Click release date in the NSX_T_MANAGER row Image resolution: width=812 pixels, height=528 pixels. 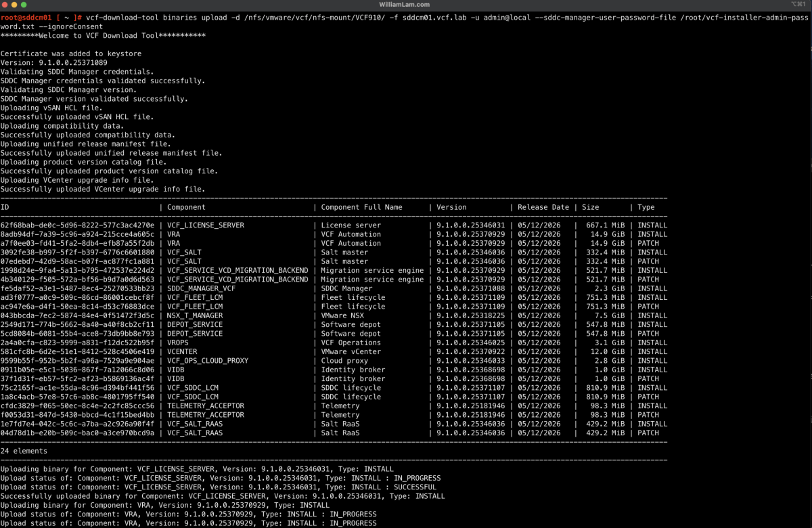pyautogui.click(x=539, y=315)
